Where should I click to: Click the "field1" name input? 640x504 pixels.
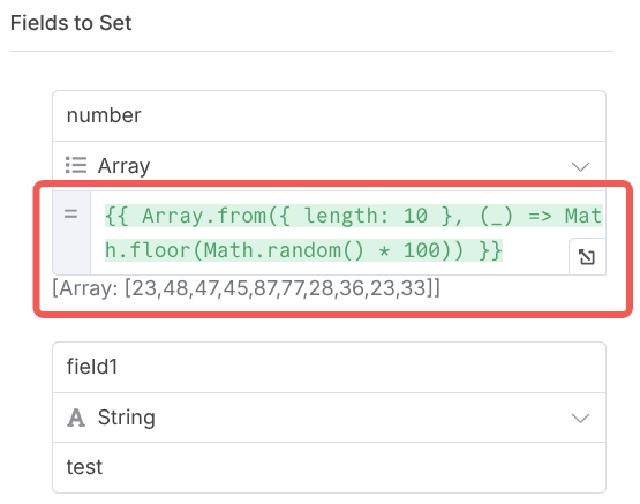[328, 367]
